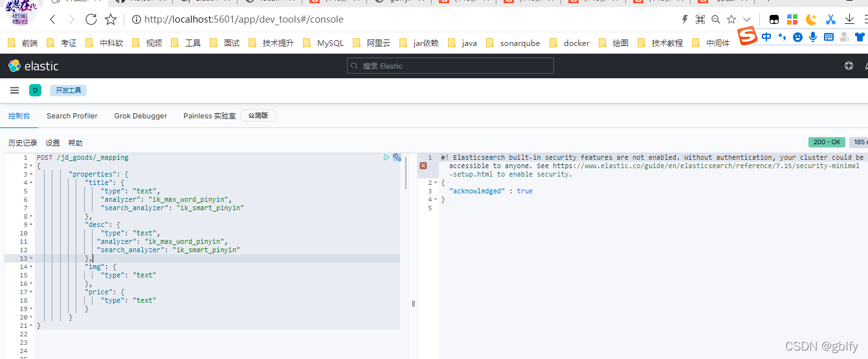Open the colorful four-square extension icon
The image size is (868, 359).
tap(792, 19)
